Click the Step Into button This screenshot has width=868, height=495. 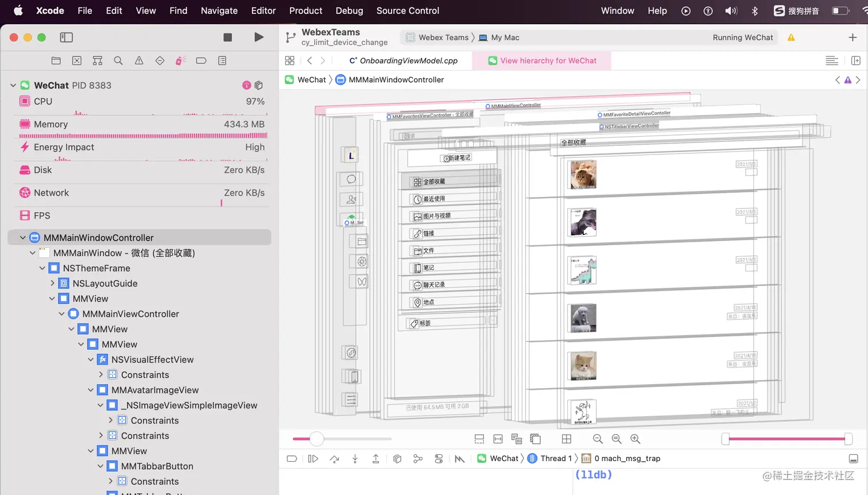[355, 458]
